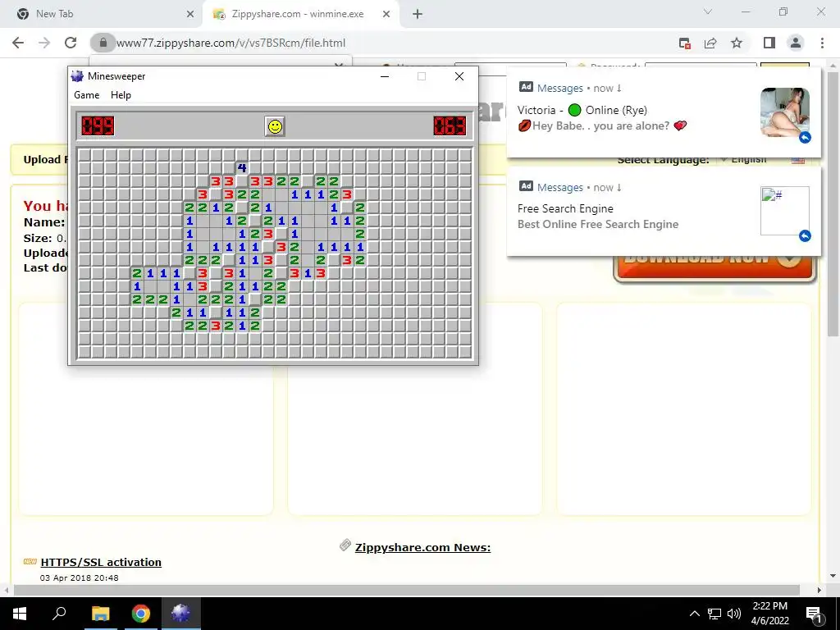This screenshot has height=630, width=840.
Task: Open the Game menu in Minesweeper
Action: click(86, 95)
